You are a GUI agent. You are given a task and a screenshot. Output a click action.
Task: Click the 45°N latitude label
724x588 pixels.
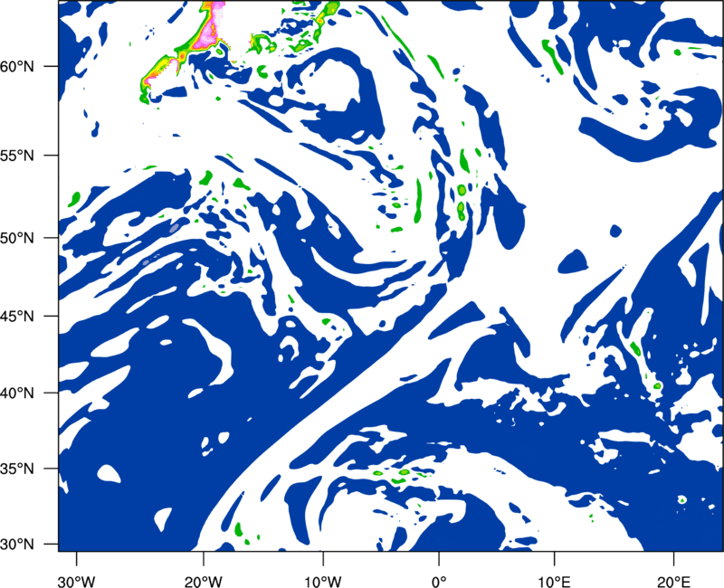(17, 317)
